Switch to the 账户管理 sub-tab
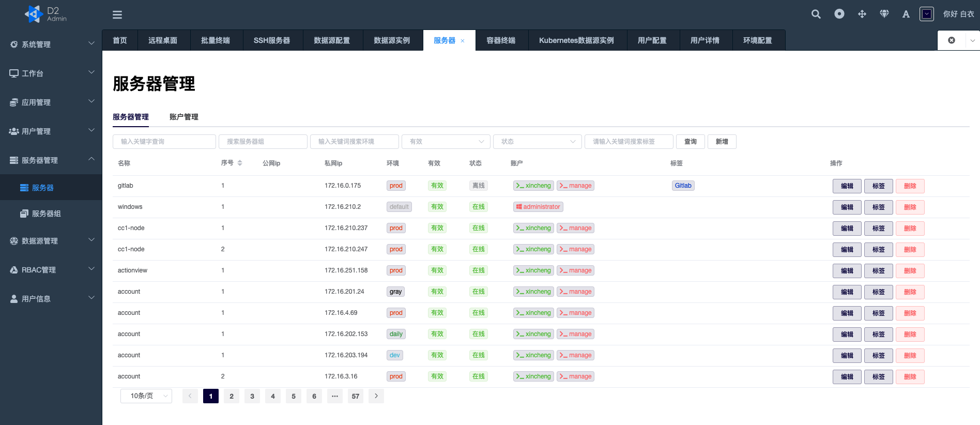This screenshot has width=980, height=425. click(x=184, y=117)
